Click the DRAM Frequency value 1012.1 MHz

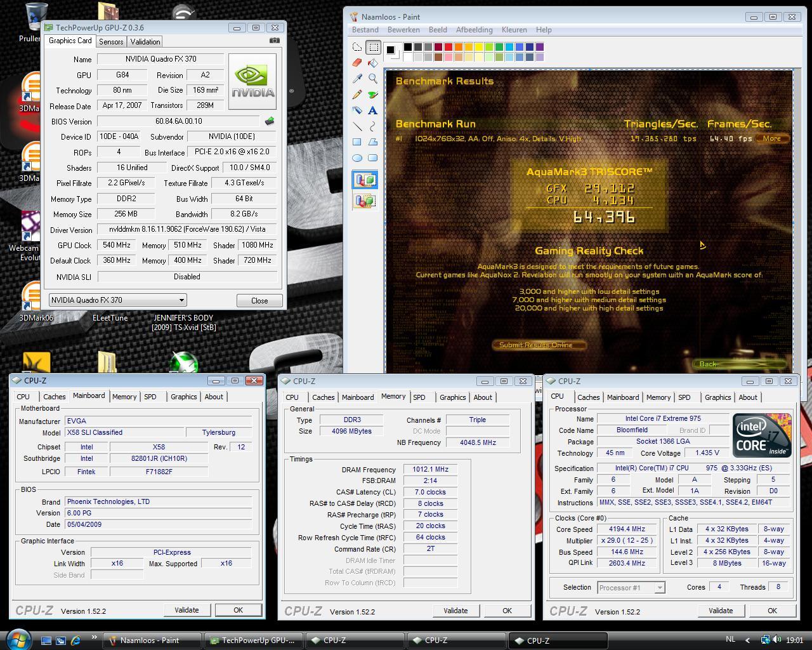(430, 470)
